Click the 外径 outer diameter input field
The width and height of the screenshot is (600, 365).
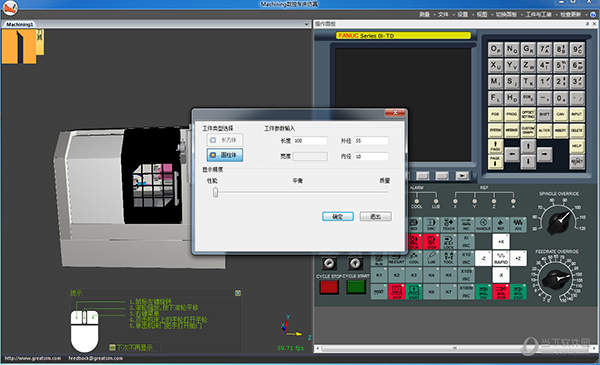pos(371,141)
